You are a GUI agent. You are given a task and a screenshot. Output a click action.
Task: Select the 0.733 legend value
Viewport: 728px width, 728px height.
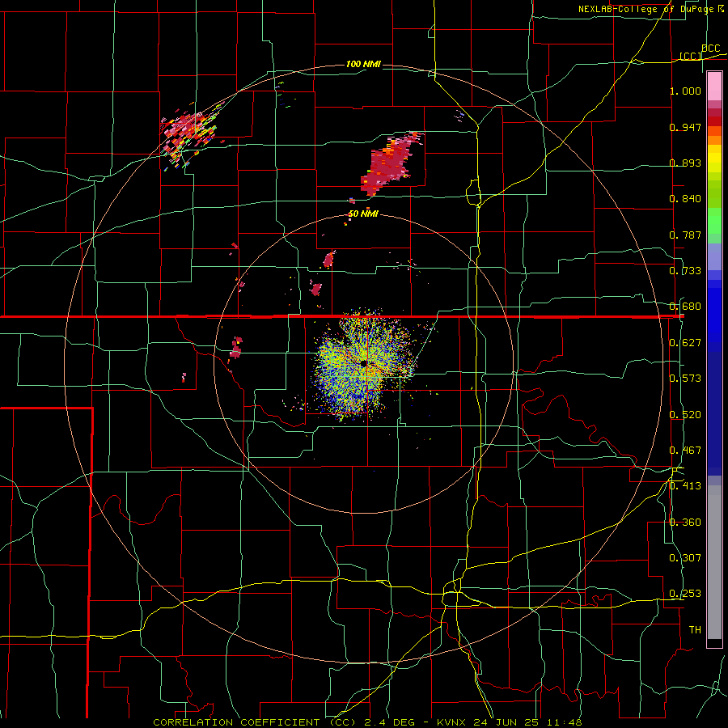tap(685, 271)
